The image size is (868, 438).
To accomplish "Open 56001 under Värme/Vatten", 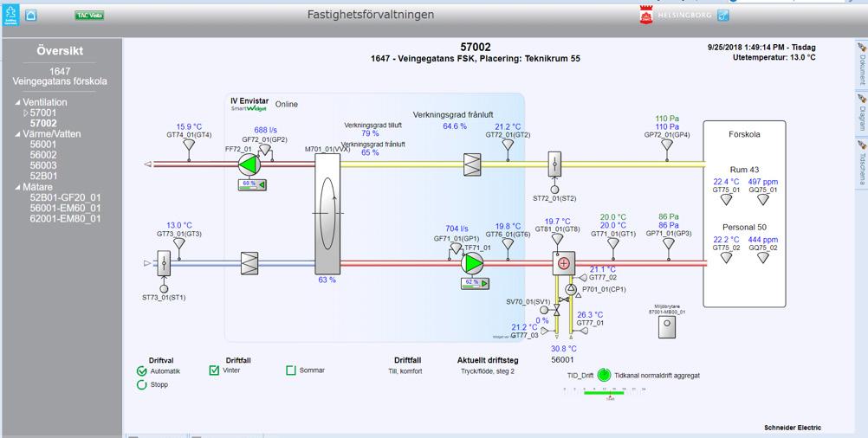I will click(43, 145).
